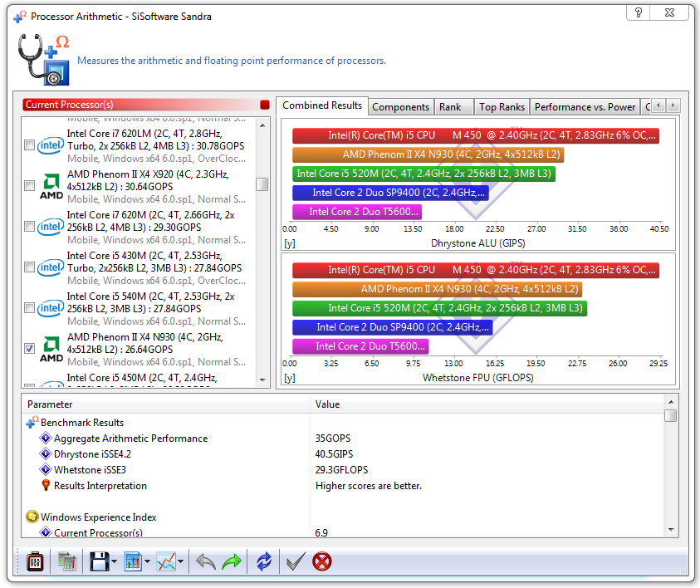Click the Parameter column header
Image resolution: width=700 pixels, height=588 pixels.
(x=165, y=404)
